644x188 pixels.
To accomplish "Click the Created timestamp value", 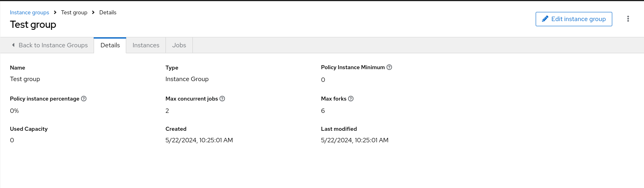I will [199, 140].
